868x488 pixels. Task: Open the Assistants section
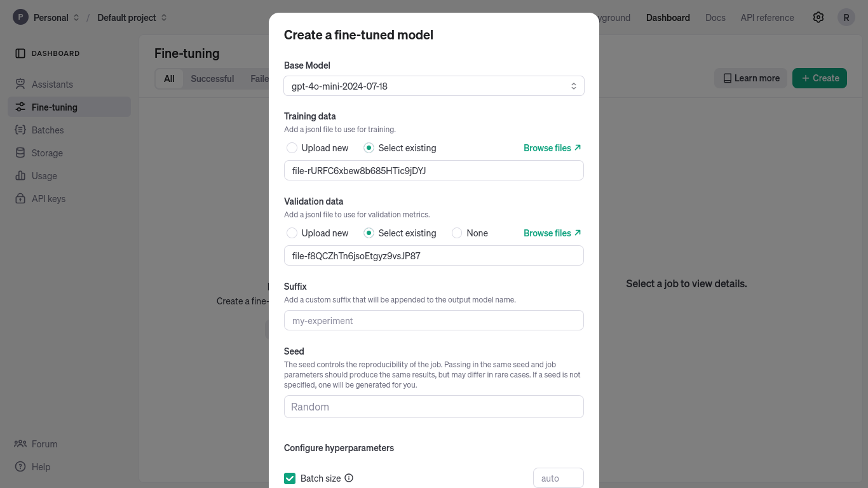point(53,84)
